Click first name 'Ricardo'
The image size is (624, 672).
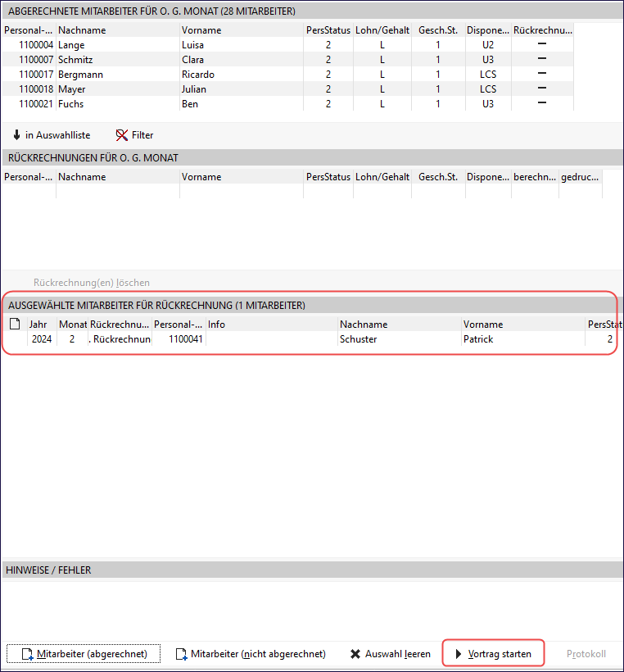click(198, 75)
